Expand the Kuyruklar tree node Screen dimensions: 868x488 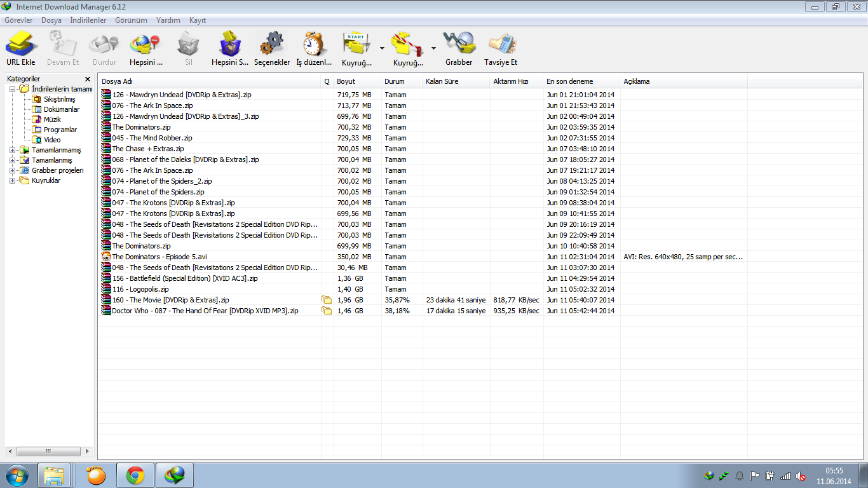coord(12,180)
